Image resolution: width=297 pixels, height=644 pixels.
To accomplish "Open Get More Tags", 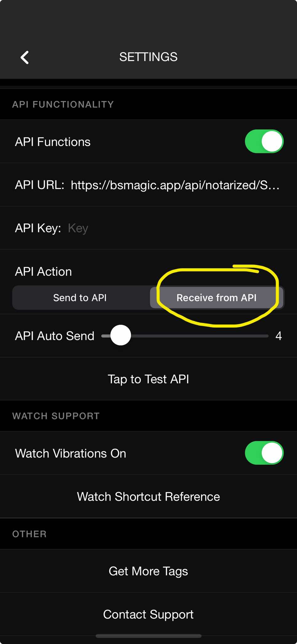I will (x=148, y=571).
